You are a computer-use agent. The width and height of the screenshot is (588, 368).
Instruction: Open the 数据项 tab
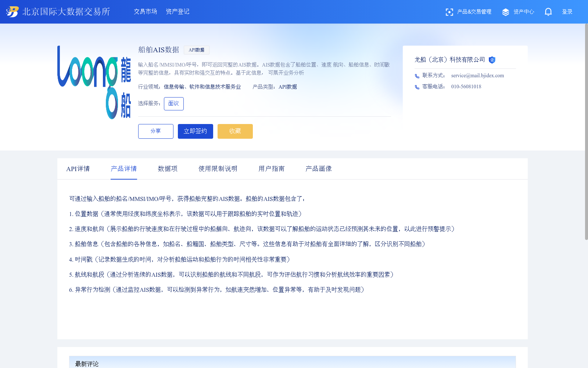click(x=168, y=169)
